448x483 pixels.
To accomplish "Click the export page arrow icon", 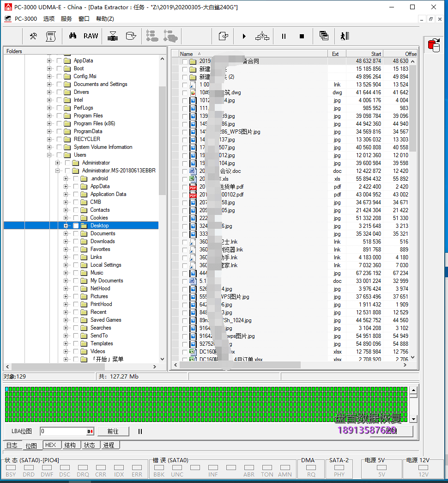I will coord(223,36).
